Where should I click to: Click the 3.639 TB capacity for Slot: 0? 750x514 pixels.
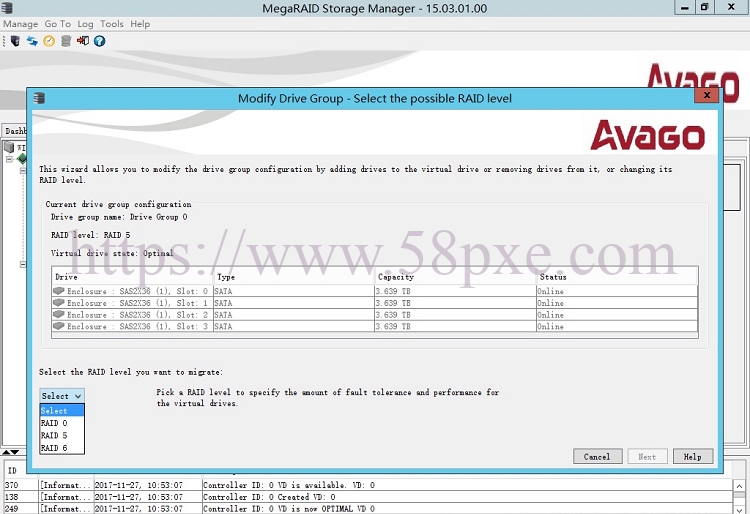pos(455,291)
